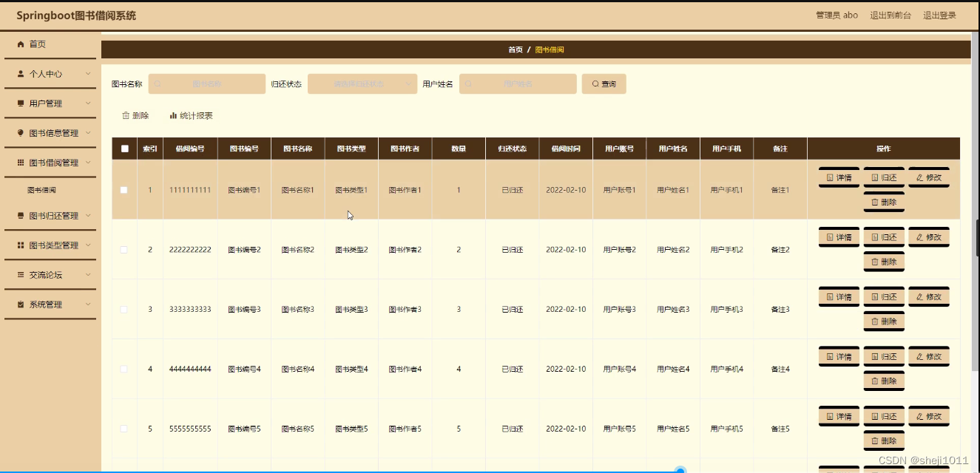Click 归还 button on row 1
The height and width of the screenshot is (473, 980).
tap(883, 177)
